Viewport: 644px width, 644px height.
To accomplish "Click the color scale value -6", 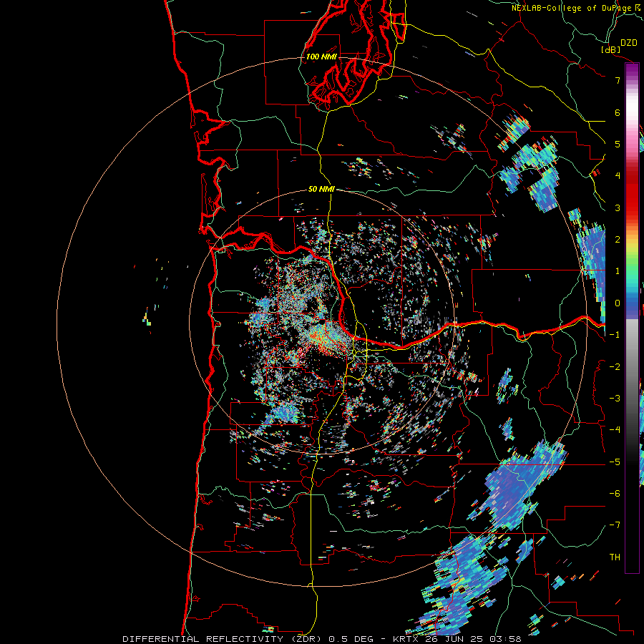I will 615,494.
